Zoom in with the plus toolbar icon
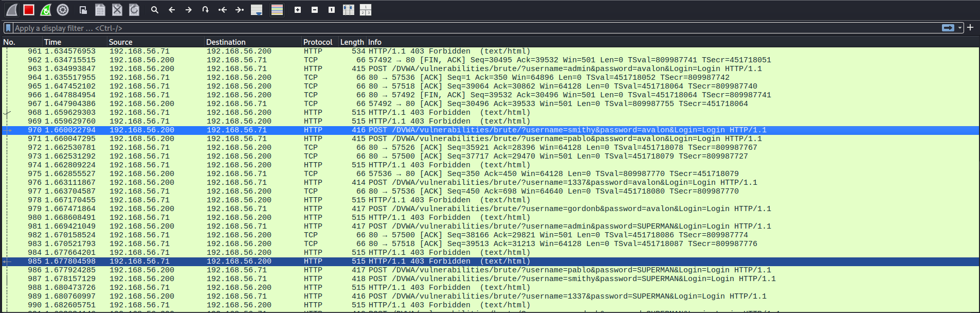This screenshot has height=313, width=980. point(298,10)
